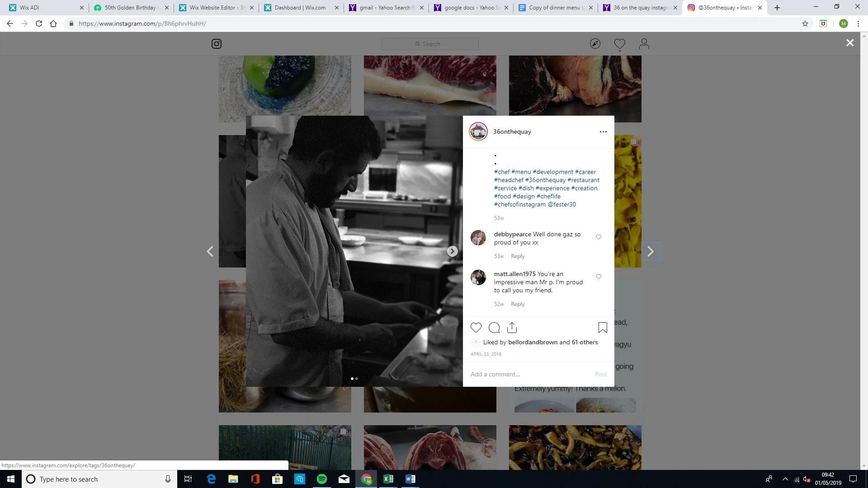Go to browser home page
This screenshot has height=488, width=868.
click(53, 23)
